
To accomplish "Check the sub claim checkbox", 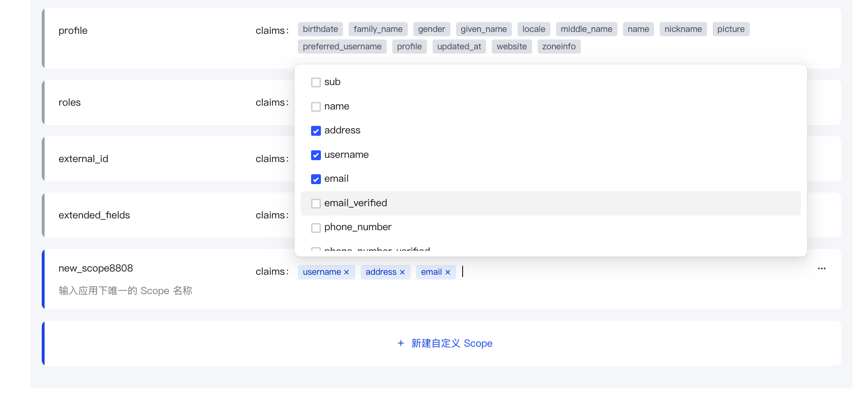I will (x=316, y=82).
